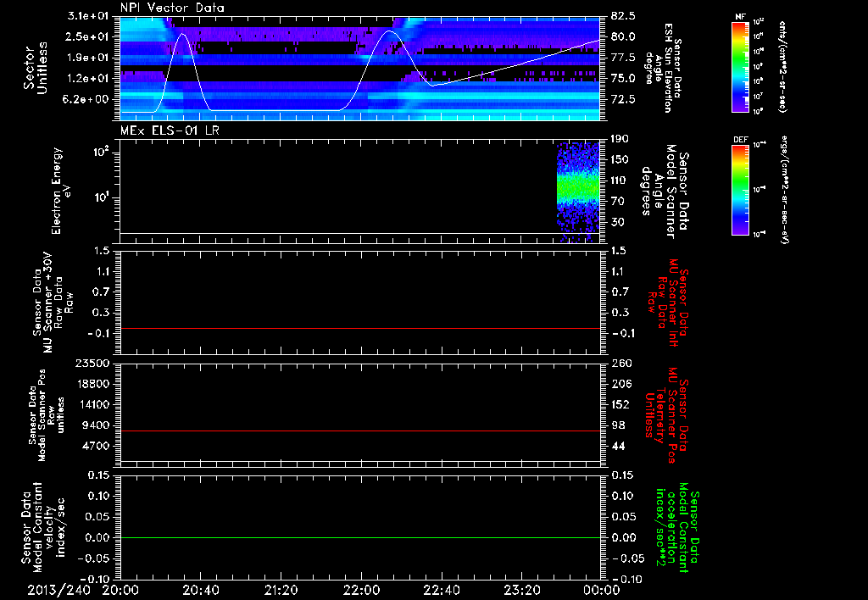Click the 82.5 degree tick value
The image size is (868, 600).
pyautogui.click(x=623, y=16)
